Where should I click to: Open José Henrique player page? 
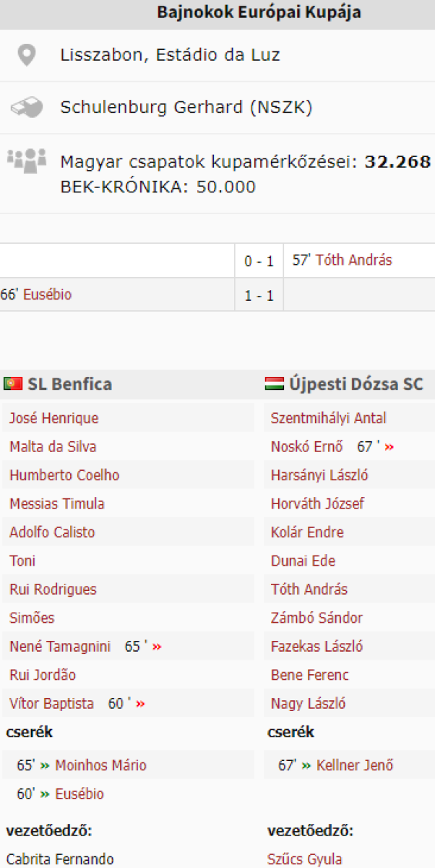click(53, 418)
